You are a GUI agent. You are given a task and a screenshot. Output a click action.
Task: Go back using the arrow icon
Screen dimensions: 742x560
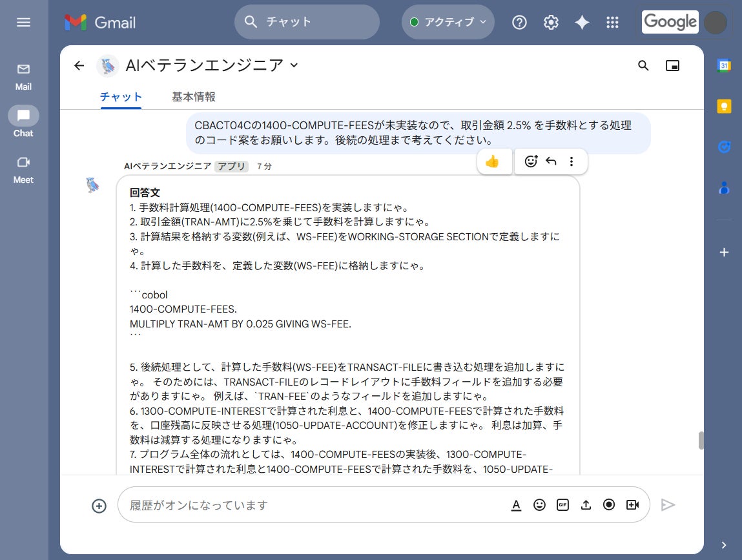[x=79, y=65]
